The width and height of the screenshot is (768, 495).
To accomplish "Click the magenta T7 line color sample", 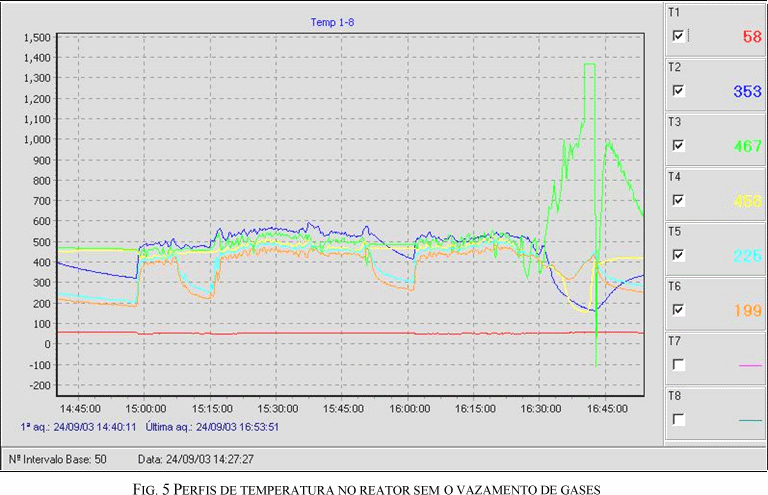I will pos(749,366).
